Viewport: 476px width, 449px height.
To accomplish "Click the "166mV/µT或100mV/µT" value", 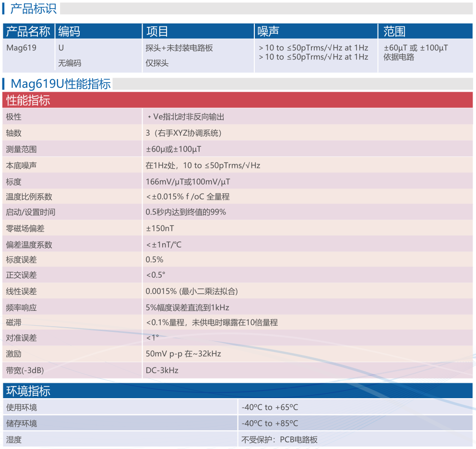I will tap(188, 182).
